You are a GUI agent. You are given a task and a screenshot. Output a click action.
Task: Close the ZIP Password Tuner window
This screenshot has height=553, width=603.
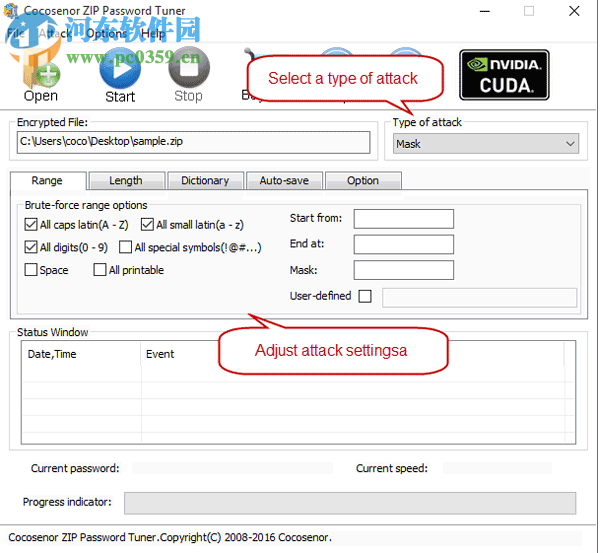click(574, 11)
